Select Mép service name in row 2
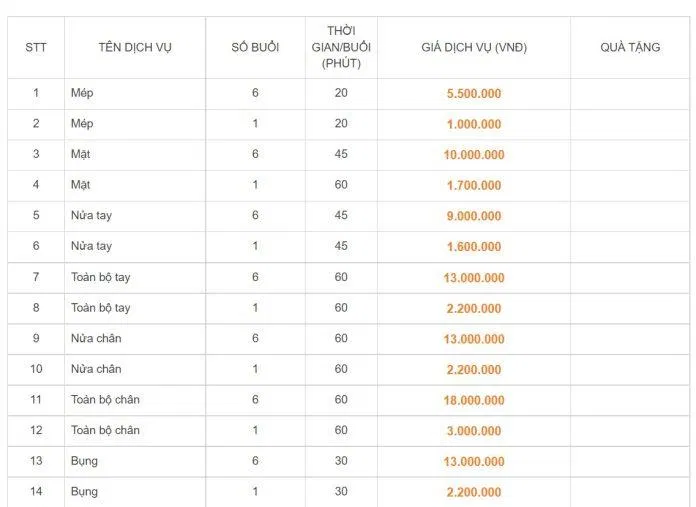The image size is (696, 507). point(82,124)
